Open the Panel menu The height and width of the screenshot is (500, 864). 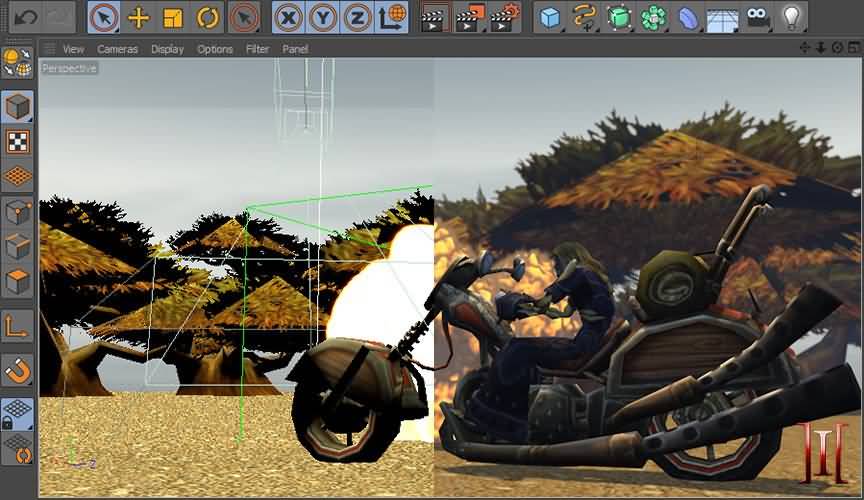click(x=295, y=49)
